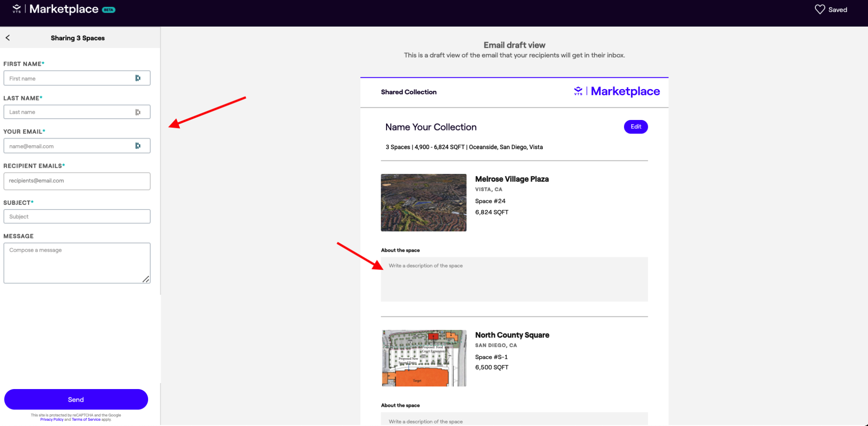The height and width of the screenshot is (426, 868).
Task: Click the Space #24 text
Action: [x=490, y=201]
